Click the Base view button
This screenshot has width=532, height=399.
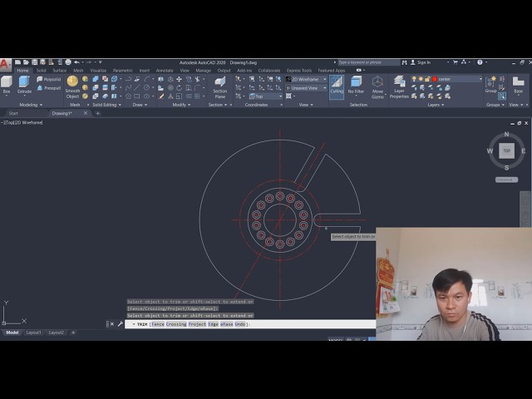coord(518,85)
